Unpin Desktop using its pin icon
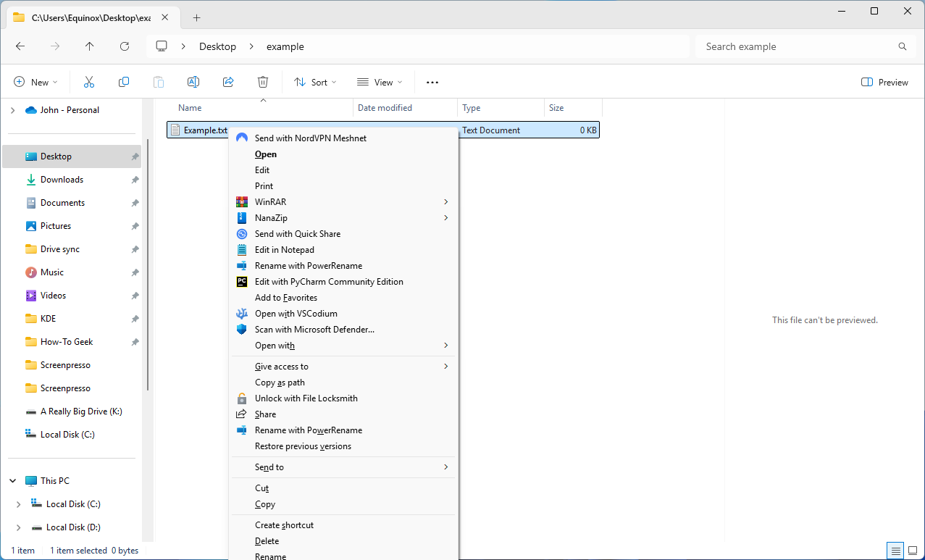 [135, 156]
